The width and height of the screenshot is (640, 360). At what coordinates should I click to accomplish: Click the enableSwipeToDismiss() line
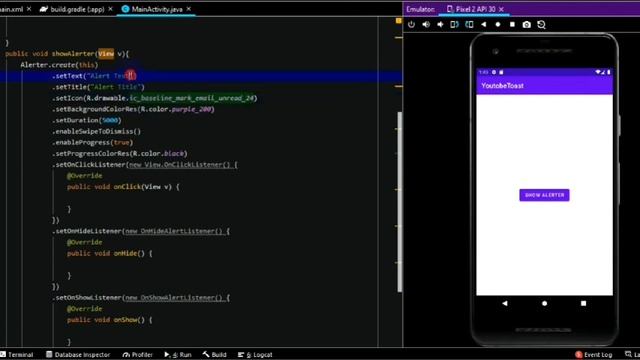(x=96, y=131)
